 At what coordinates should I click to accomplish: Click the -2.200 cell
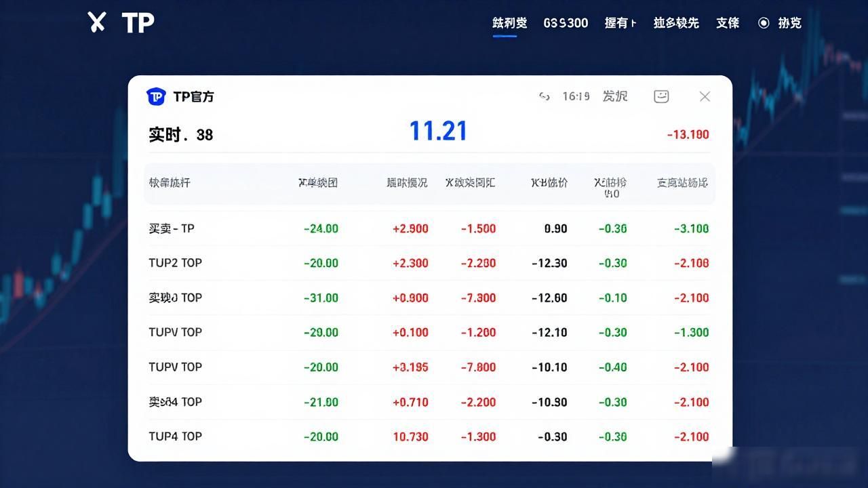pyautogui.click(x=478, y=402)
